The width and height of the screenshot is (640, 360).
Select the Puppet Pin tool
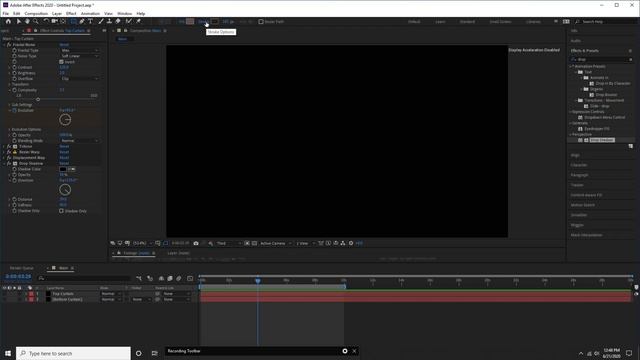click(138, 21)
